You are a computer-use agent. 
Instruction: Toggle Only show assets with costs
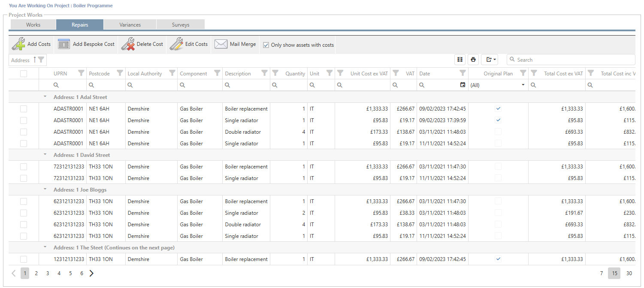coord(266,45)
